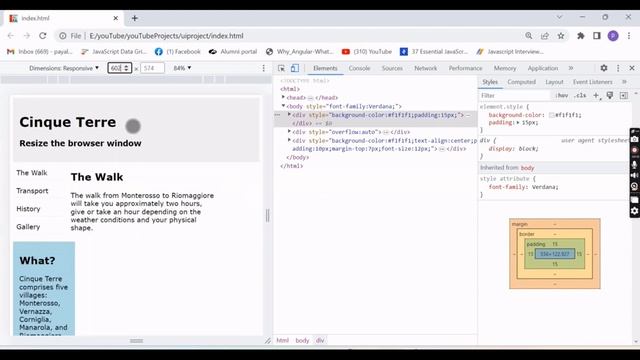Image resolution: width=640 pixels, height=360 pixels.
Task: Switch to Elements tab
Action: click(325, 68)
